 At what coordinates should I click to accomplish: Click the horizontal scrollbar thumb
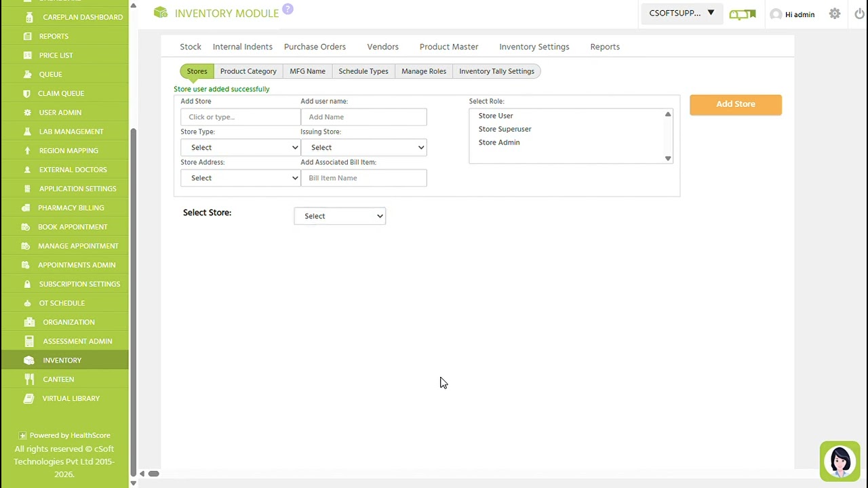153,474
